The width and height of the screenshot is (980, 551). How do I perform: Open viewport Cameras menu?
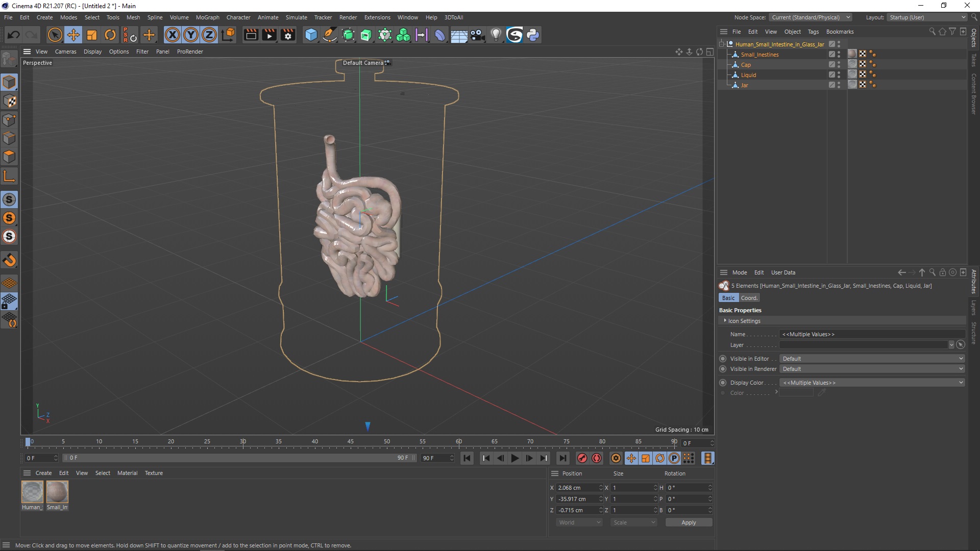[65, 52]
